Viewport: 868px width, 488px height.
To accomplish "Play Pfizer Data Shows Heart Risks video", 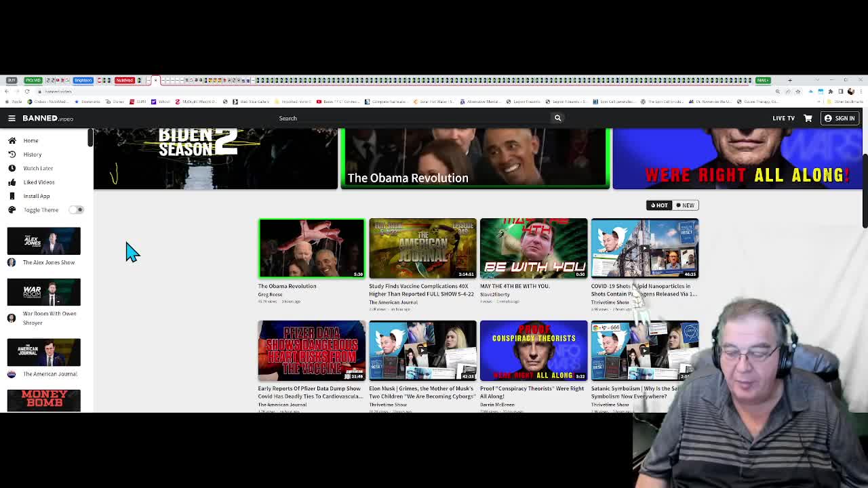I will click(x=311, y=350).
